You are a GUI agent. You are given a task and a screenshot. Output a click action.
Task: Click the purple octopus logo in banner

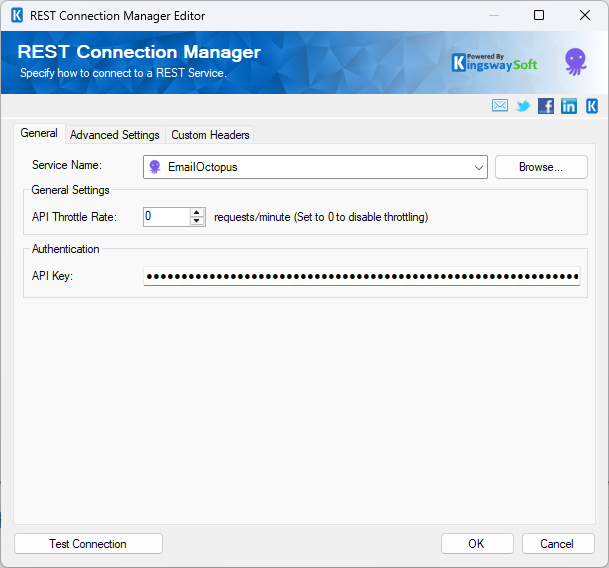tap(575, 61)
